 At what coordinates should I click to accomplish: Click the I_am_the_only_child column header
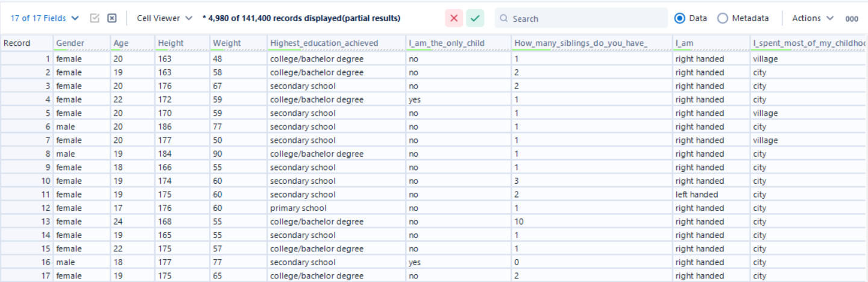(458, 43)
